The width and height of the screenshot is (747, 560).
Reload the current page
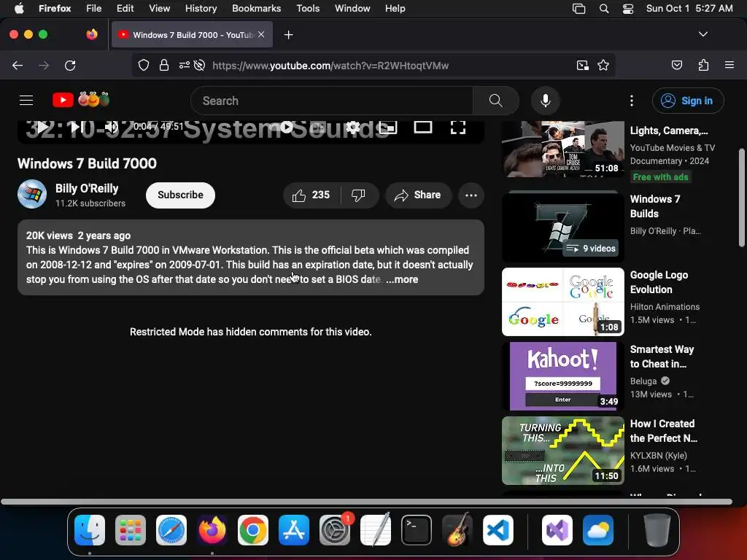tap(70, 65)
